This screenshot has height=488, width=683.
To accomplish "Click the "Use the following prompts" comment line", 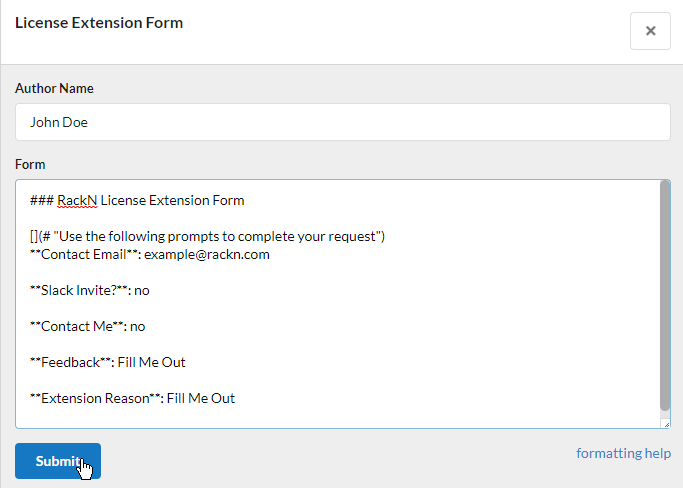I will 207,236.
